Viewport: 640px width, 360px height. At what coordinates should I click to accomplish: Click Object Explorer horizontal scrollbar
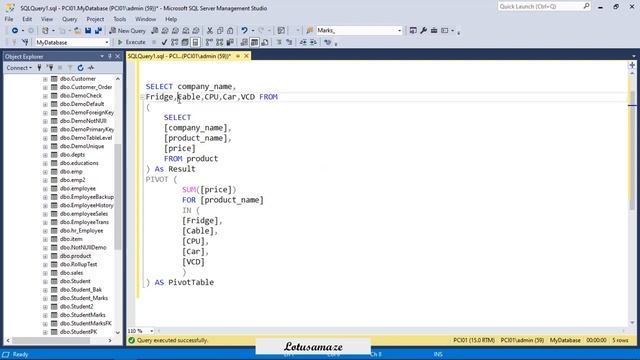51,340
